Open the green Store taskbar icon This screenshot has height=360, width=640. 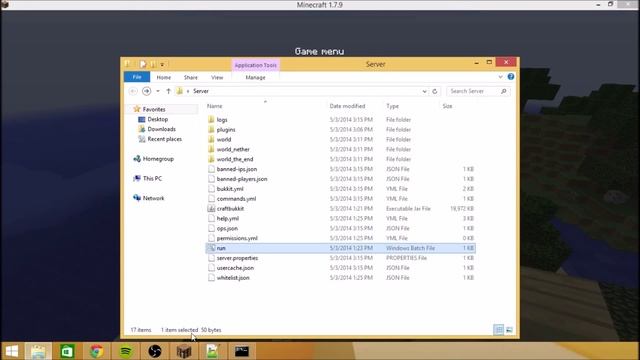[67, 351]
